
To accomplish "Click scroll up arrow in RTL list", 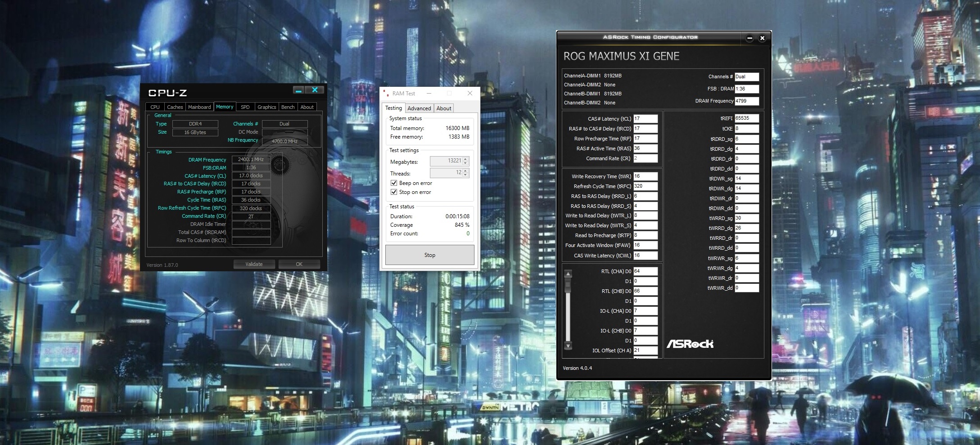I will (568, 274).
